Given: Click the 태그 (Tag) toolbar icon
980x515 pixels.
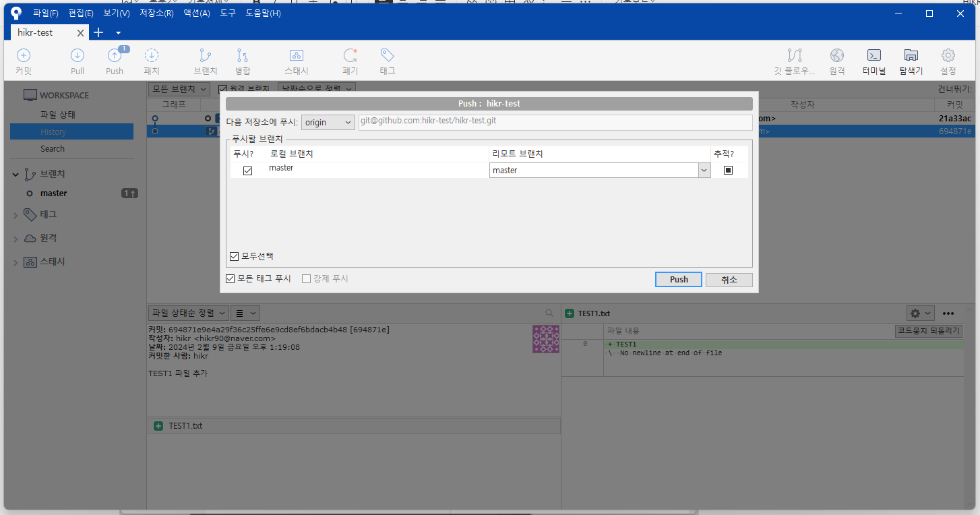Looking at the screenshot, I should (387, 55).
